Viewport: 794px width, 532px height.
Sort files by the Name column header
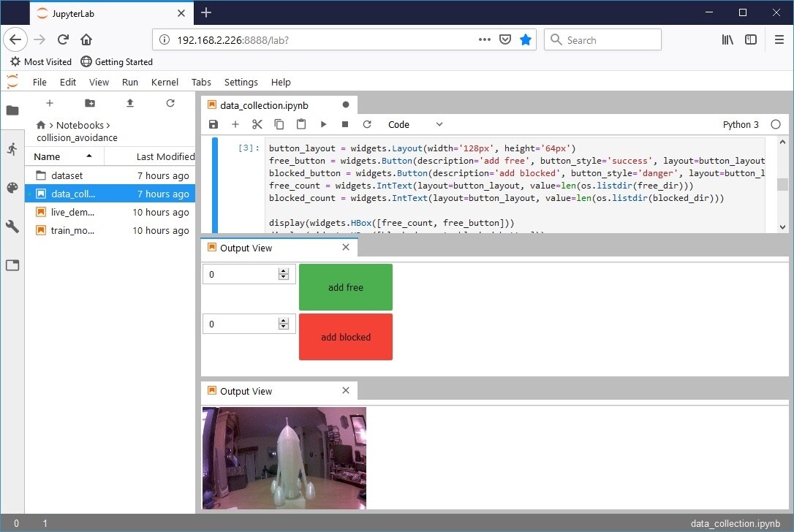tap(48, 156)
